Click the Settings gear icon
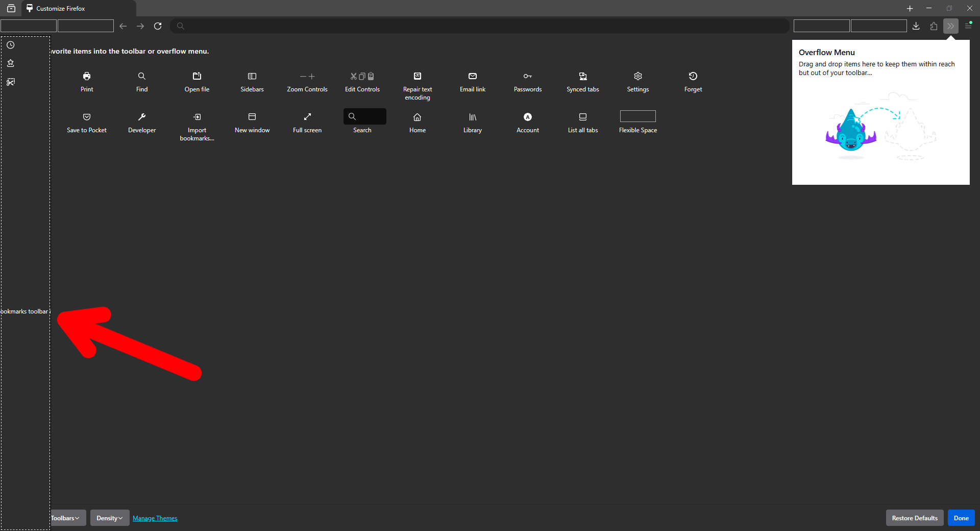 638,76
